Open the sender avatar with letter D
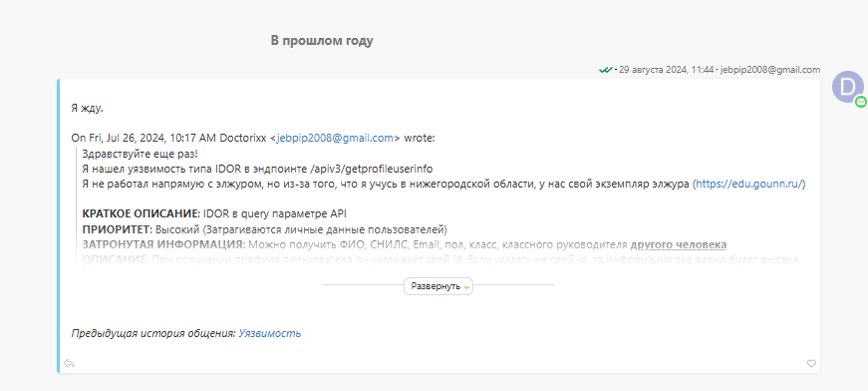Image resolution: width=868 pixels, height=391 pixels. click(847, 87)
